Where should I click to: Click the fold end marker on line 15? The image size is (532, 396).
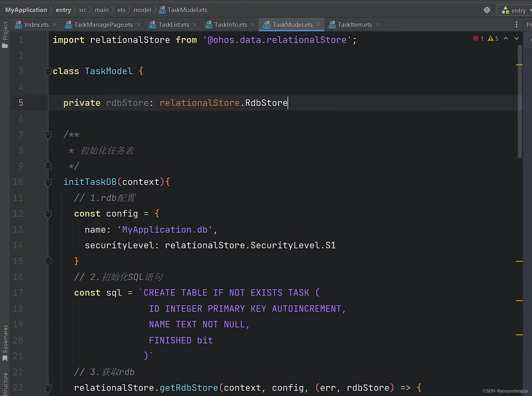tap(48, 261)
